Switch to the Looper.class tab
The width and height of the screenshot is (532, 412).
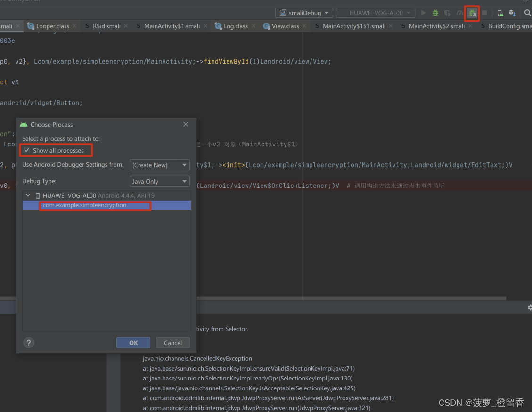click(x=53, y=26)
